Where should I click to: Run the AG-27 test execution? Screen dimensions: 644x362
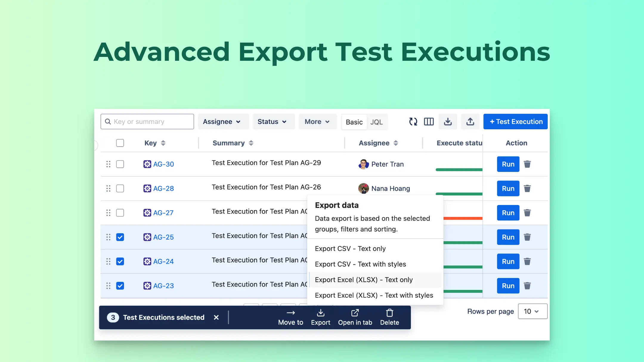508,213
